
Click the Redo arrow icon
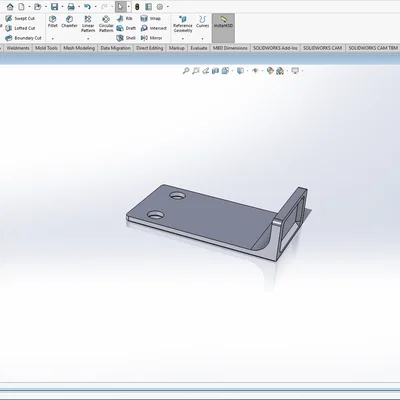tap(104, 6)
